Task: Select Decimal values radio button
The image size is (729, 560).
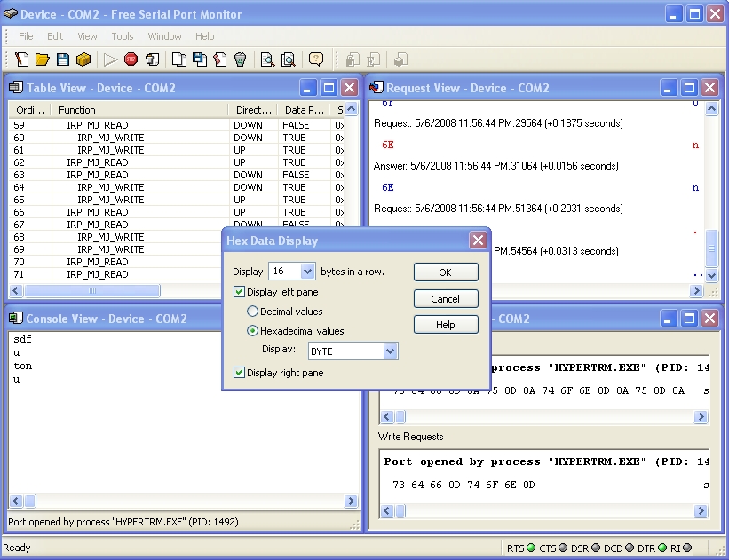Action: click(x=253, y=312)
